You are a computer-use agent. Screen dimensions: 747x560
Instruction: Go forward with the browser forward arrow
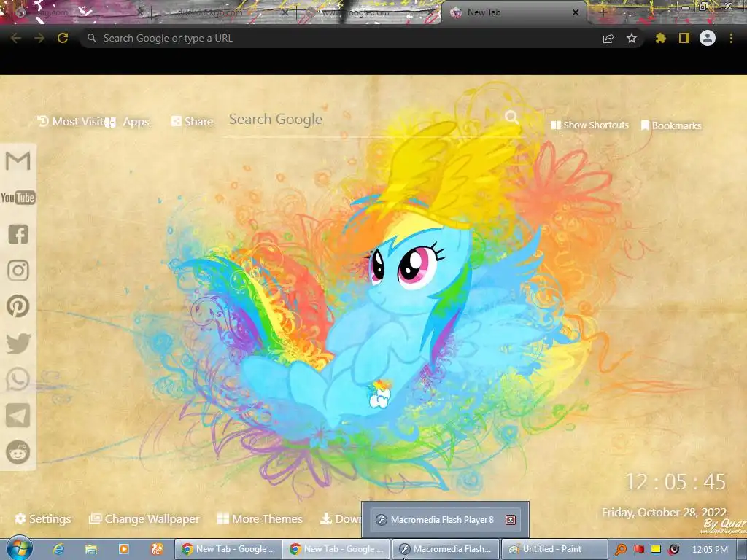click(x=39, y=38)
